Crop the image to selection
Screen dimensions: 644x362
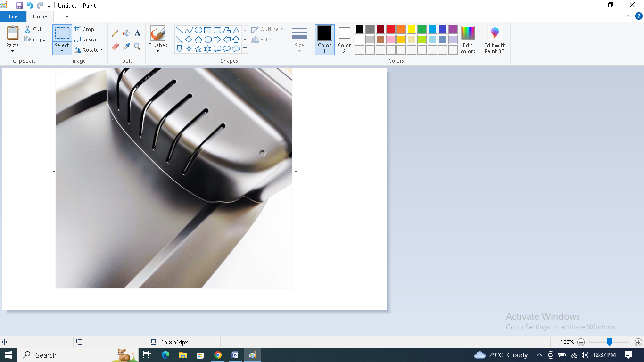click(x=84, y=29)
